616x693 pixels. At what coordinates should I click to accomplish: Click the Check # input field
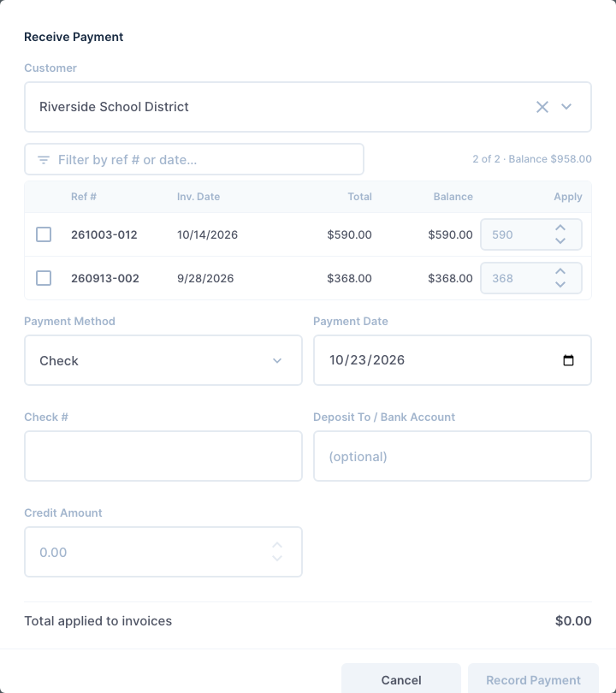[x=163, y=456]
